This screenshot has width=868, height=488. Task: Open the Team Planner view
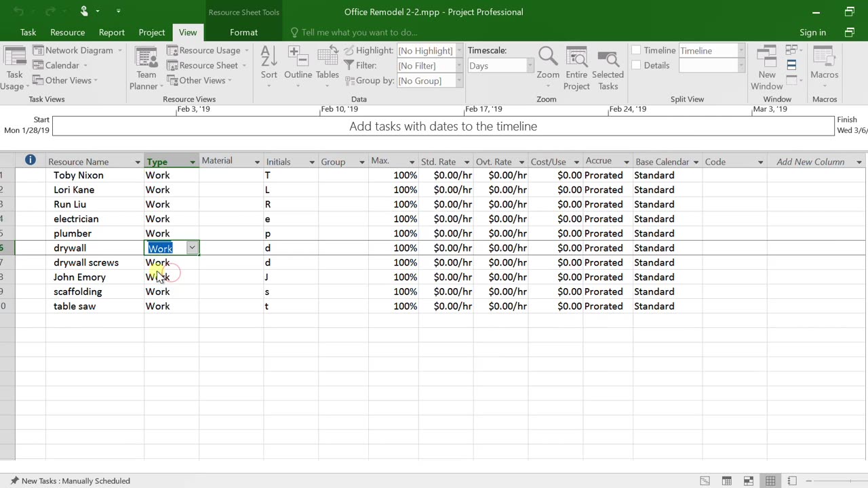146,68
